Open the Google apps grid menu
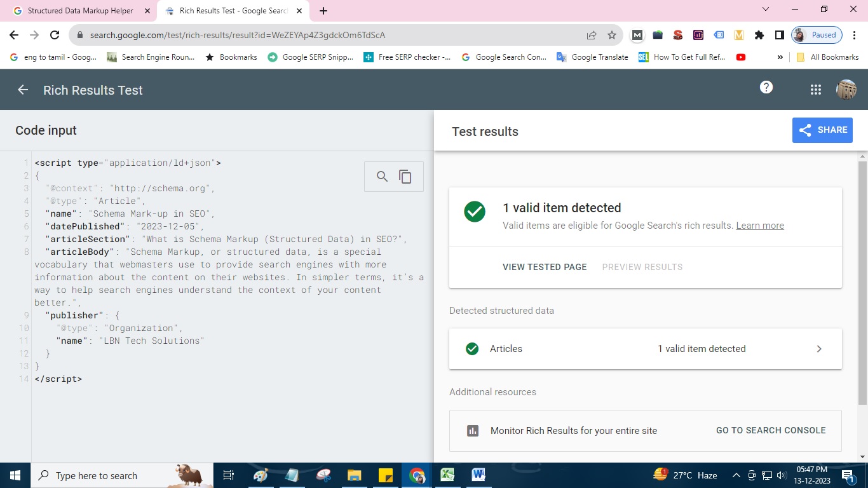 815,89
